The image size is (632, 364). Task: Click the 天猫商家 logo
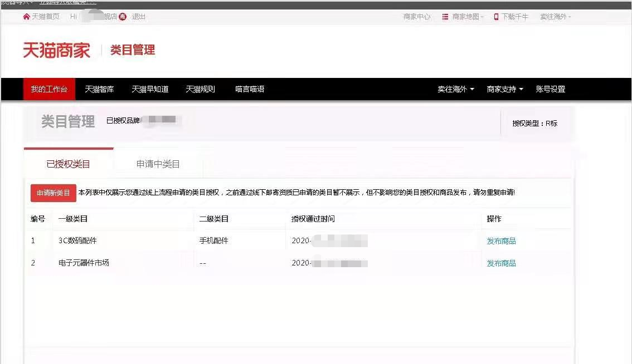tap(56, 50)
